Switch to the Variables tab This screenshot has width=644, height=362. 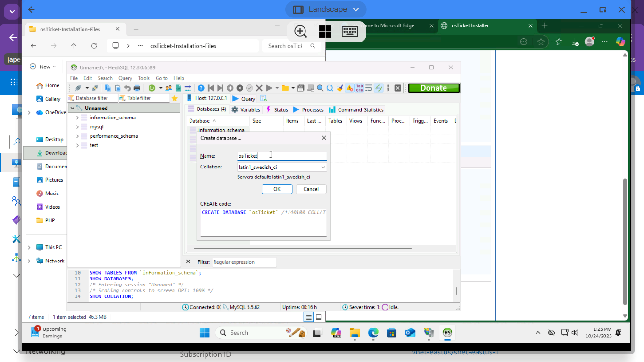(246, 109)
